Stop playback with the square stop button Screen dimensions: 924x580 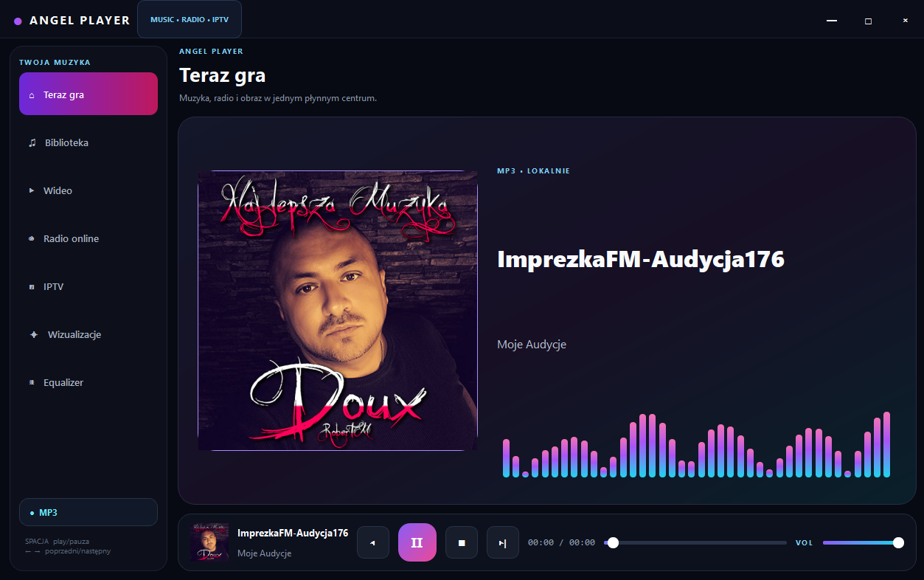[462, 542]
